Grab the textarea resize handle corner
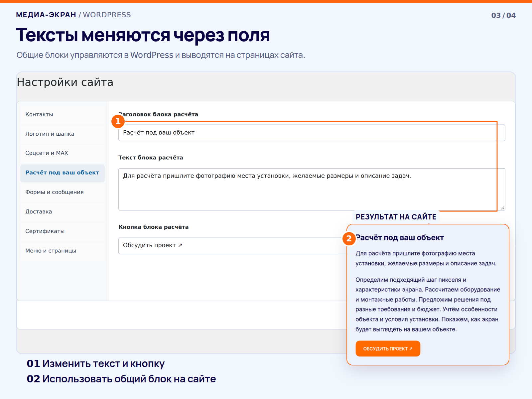Screen dimensions: 532x399 pos(503,208)
